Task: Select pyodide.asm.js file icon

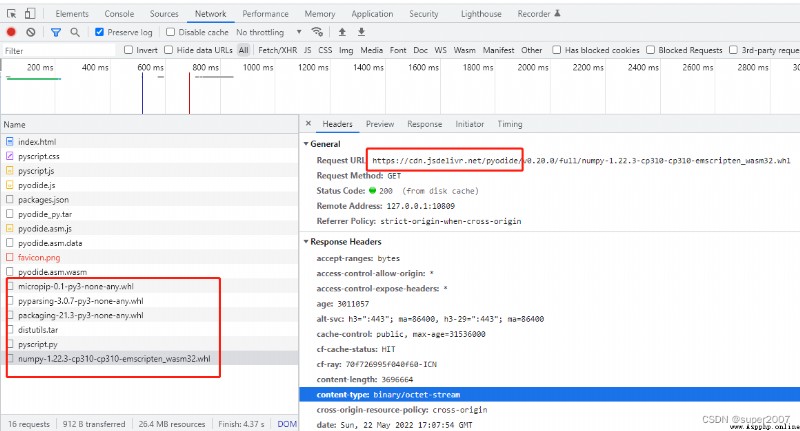Action: coord(10,228)
